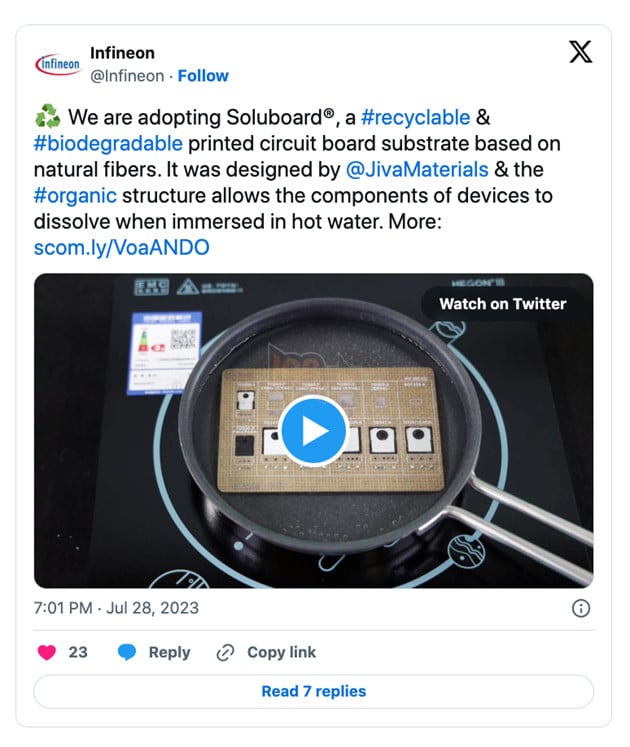Viewport: 630px width, 747px height.
Task: Open the #organic hashtag
Action: tap(76, 195)
